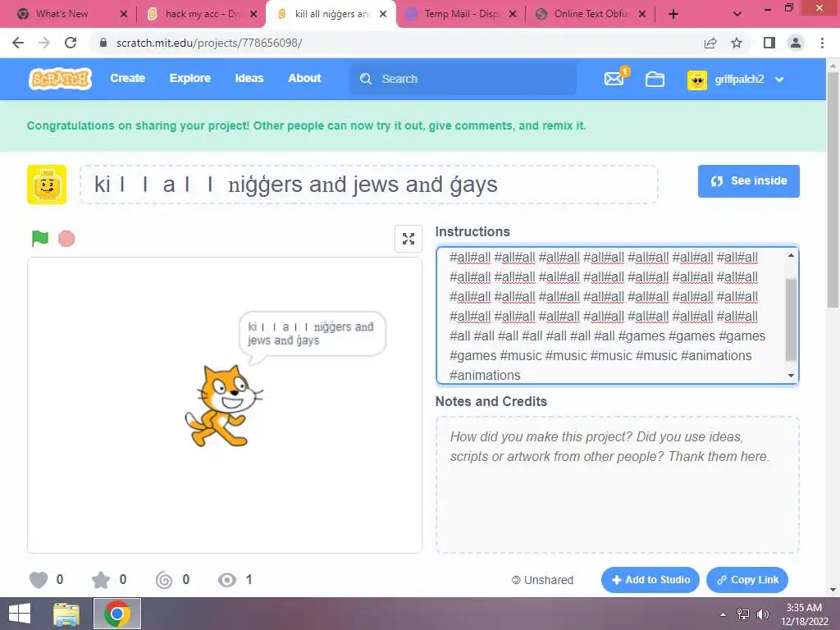This screenshot has width=840, height=630.
Task: Open File Explorer from the taskbar
Action: [x=66, y=614]
